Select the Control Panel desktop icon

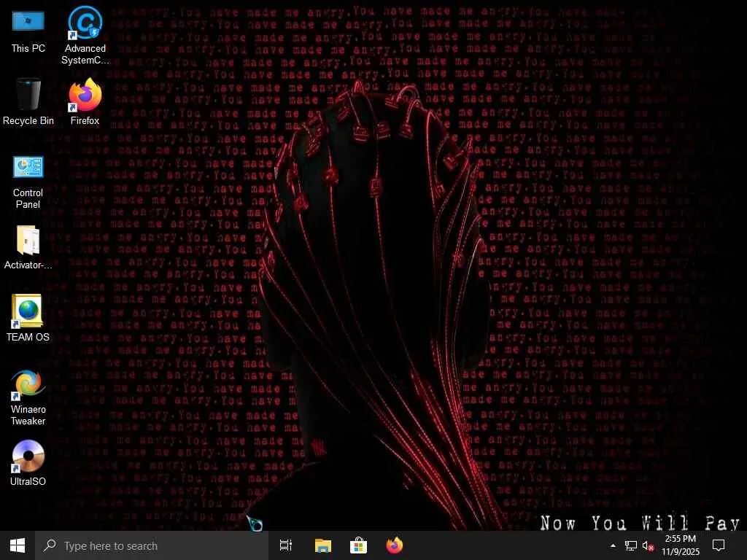pyautogui.click(x=28, y=182)
